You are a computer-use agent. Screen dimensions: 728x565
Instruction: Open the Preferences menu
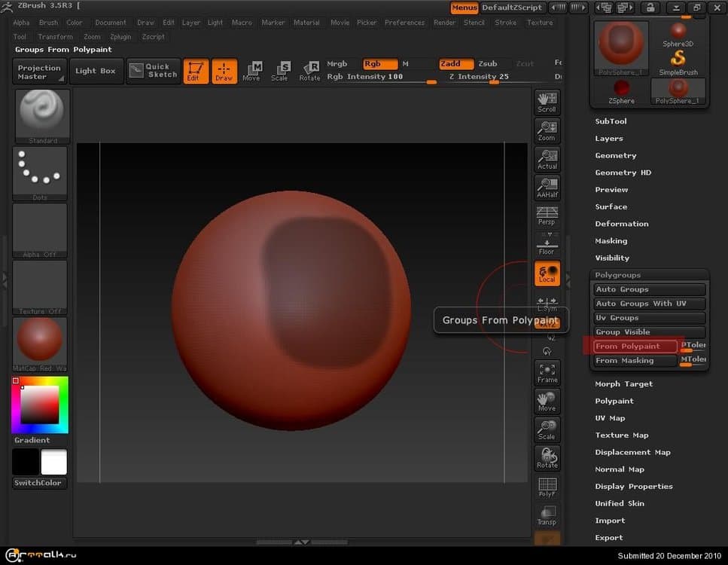pyautogui.click(x=404, y=23)
